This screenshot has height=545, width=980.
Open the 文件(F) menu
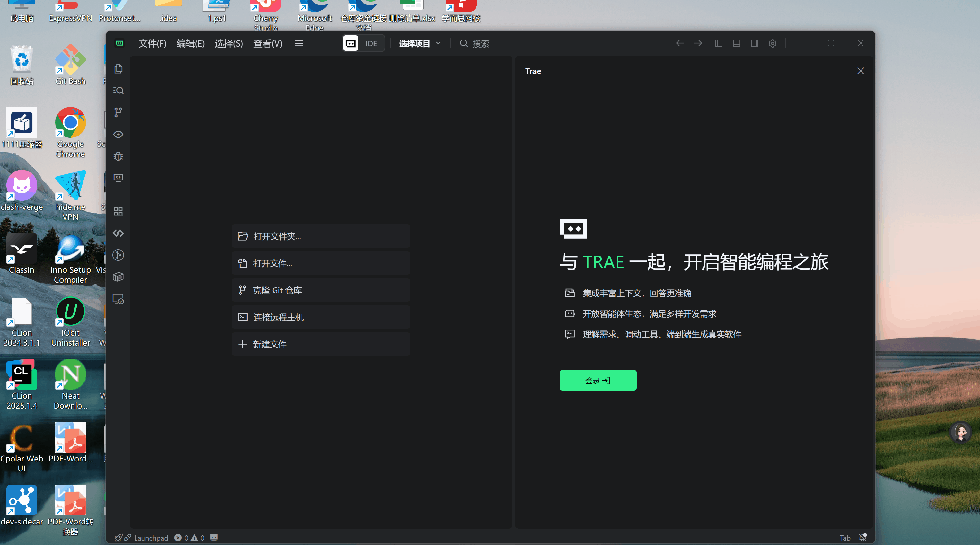[152, 43]
